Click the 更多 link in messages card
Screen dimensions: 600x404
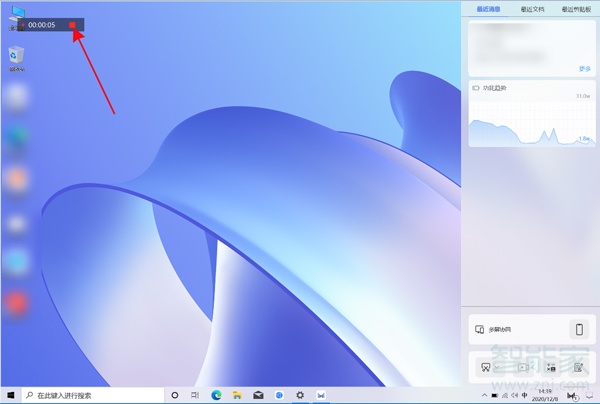pos(585,68)
